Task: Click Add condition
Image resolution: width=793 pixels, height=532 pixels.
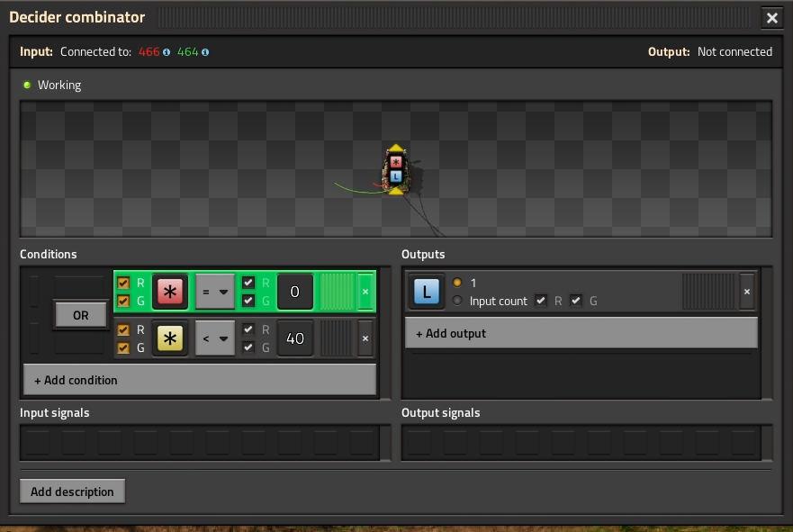Action: pos(199,380)
